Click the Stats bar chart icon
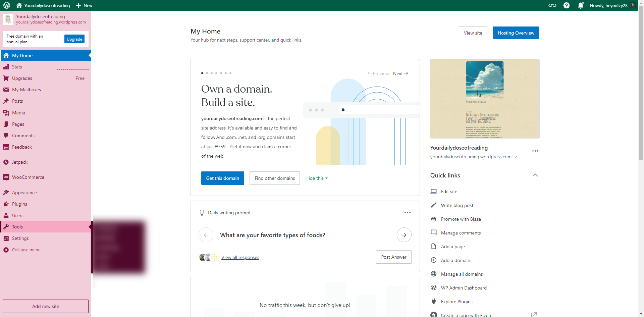 pos(6,67)
